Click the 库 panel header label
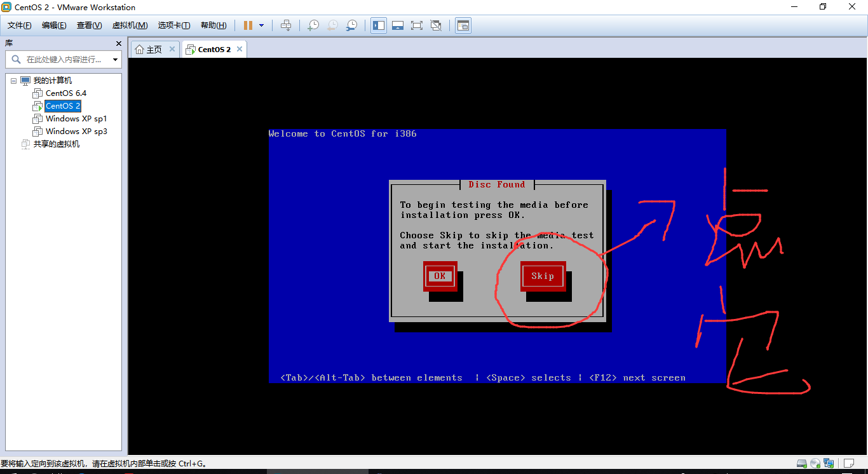The height and width of the screenshot is (474, 868). [9, 43]
